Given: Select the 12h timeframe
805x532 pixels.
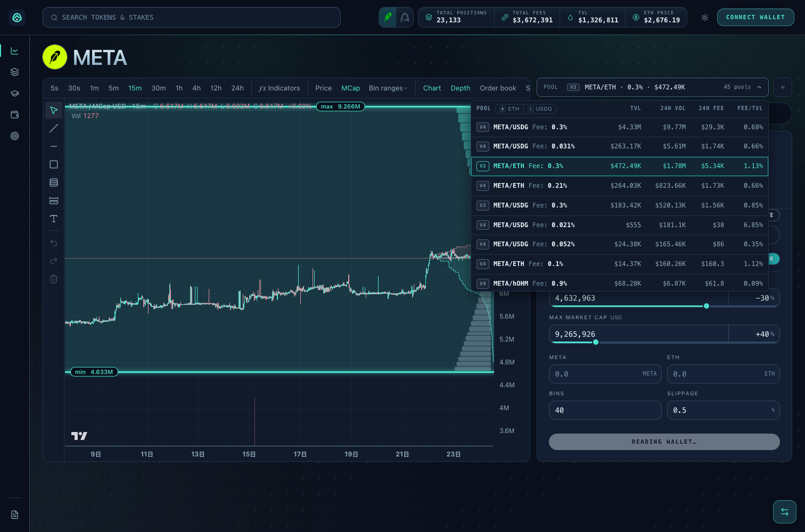Looking at the screenshot, I should coord(216,88).
